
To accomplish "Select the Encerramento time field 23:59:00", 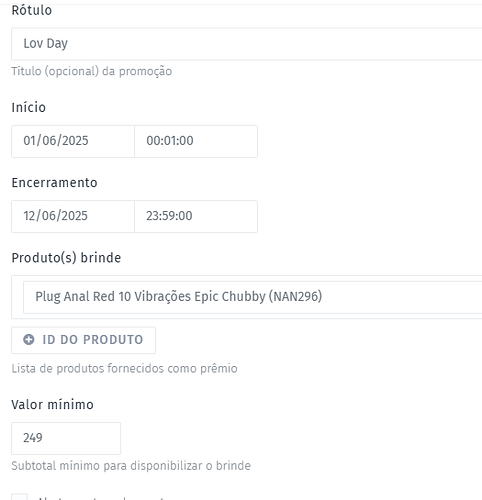I will pos(196,216).
